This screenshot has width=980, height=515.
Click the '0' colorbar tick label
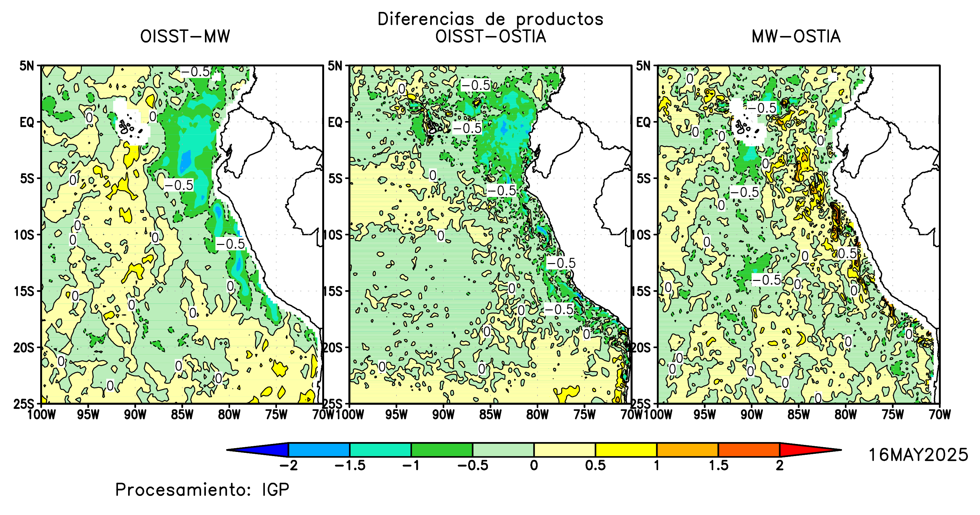pos(534,466)
